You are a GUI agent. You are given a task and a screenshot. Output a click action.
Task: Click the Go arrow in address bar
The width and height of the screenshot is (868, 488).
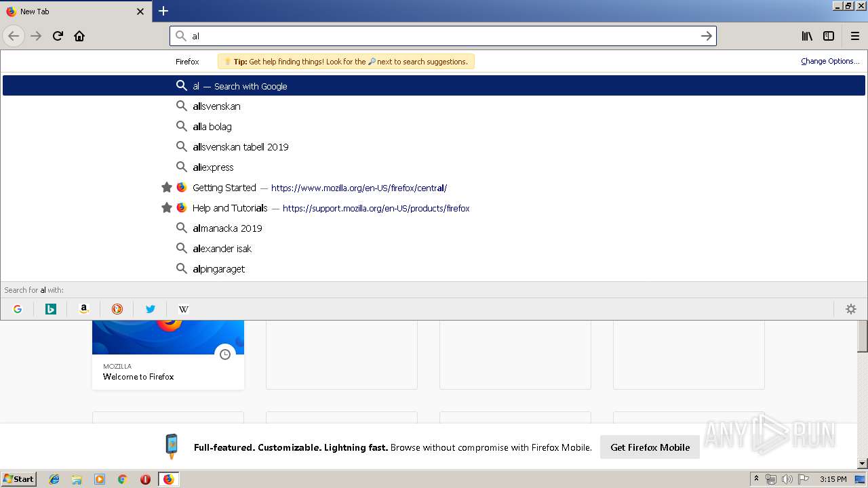click(706, 36)
